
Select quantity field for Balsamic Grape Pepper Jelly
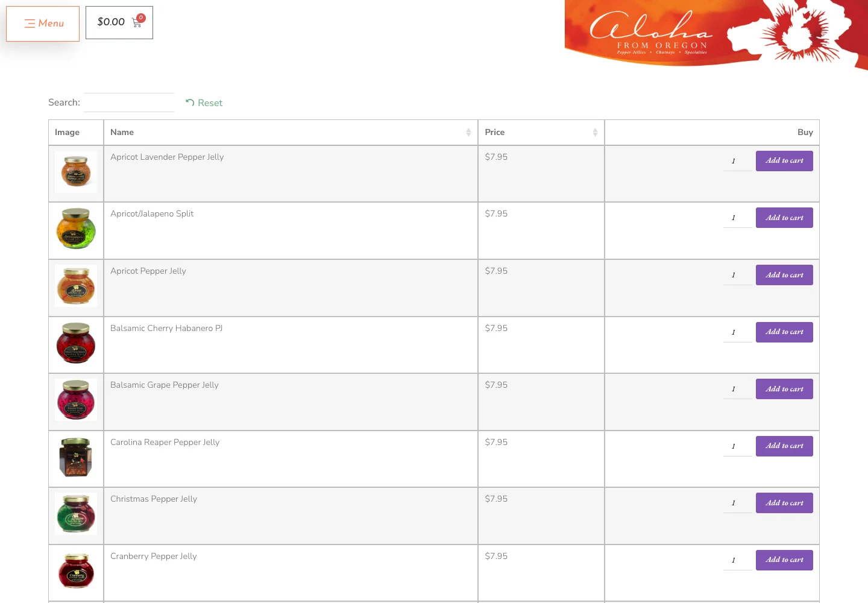click(738, 389)
